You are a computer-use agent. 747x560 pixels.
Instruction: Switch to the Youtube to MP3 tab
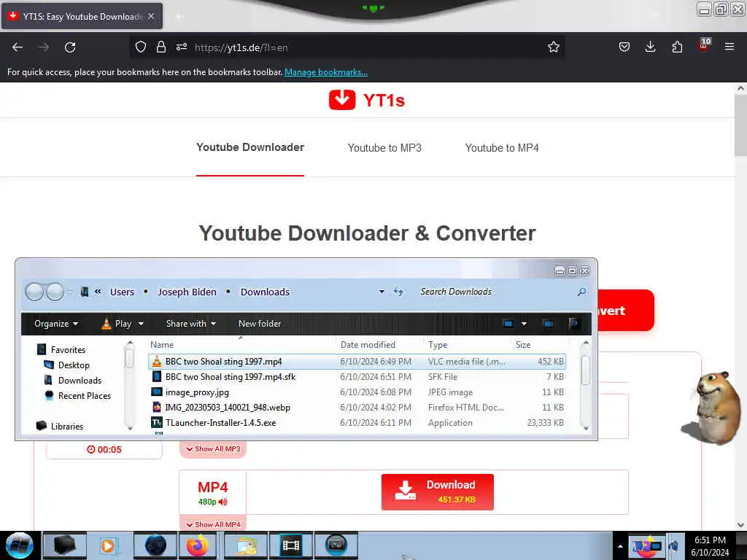point(384,148)
